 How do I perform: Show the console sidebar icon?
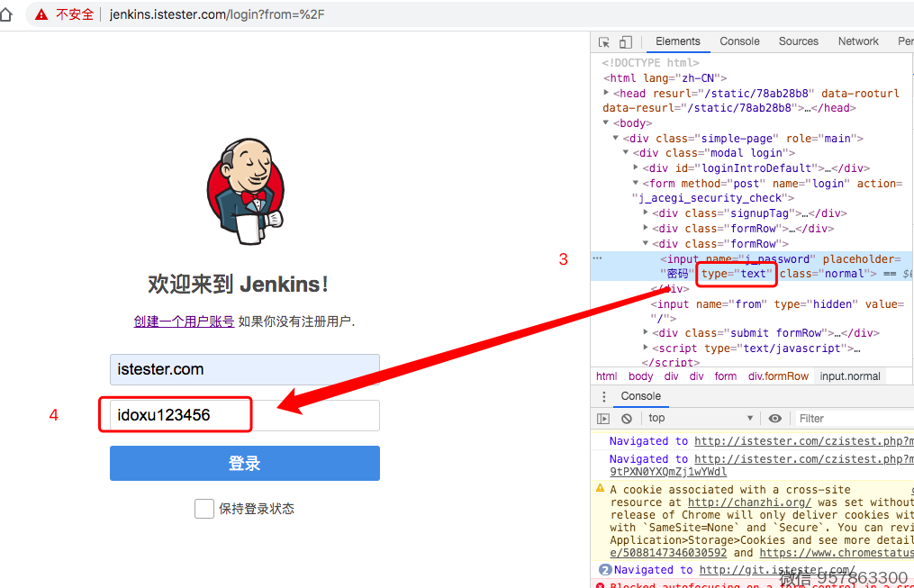(x=603, y=418)
